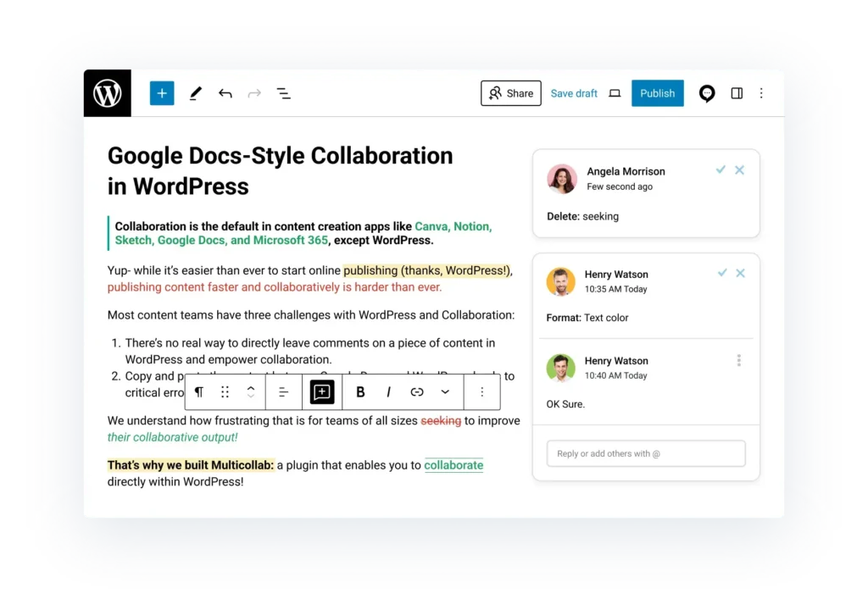The image size is (868, 616).
Task: Click the "OK Sure." reply text
Action: [x=565, y=404]
